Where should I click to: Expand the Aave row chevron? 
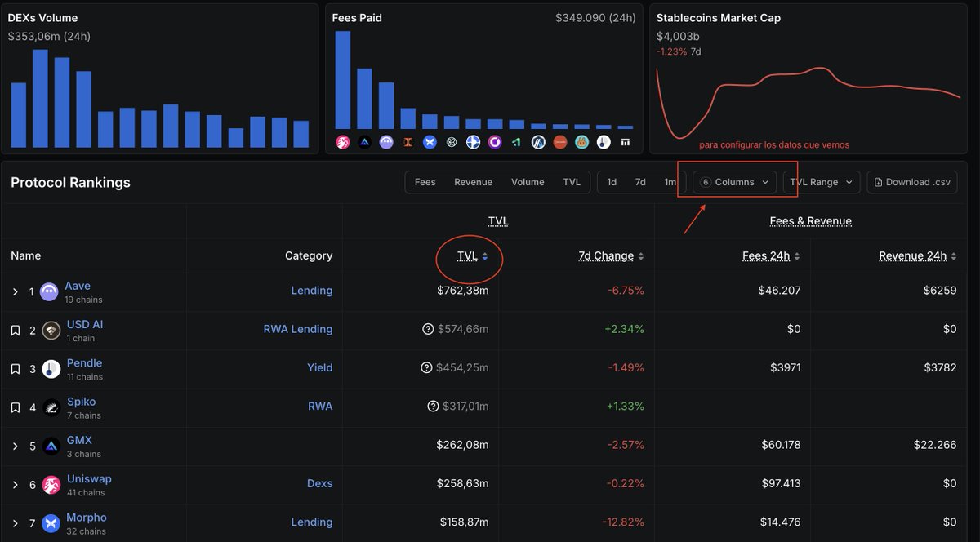tap(15, 291)
